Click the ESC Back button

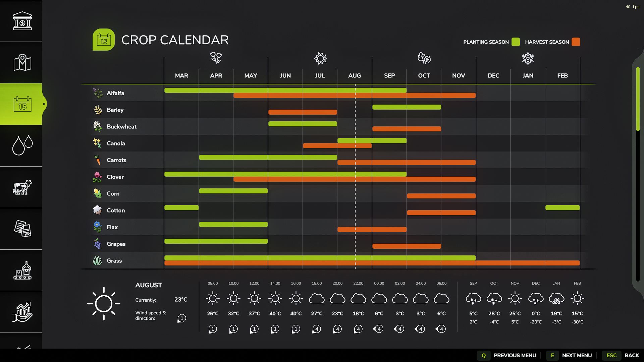[x=621, y=355]
